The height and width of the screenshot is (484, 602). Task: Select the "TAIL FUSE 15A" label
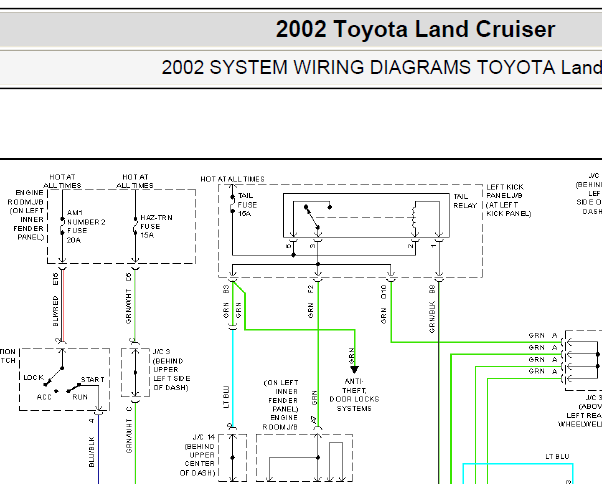247,205
